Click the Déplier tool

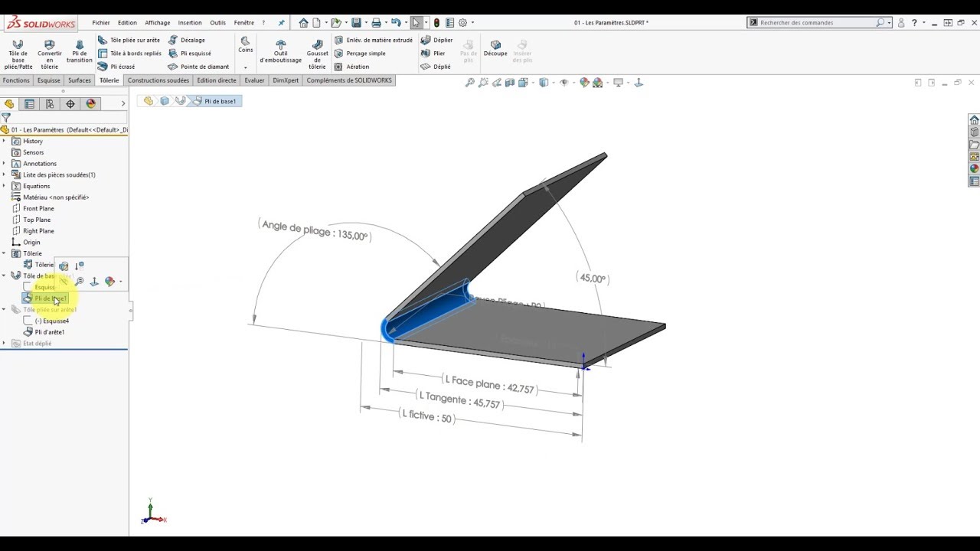click(x=436, y=40)
